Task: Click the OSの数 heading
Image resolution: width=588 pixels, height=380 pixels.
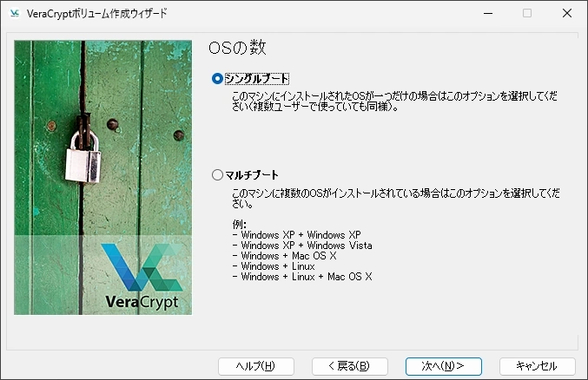Action: point(237,48)
